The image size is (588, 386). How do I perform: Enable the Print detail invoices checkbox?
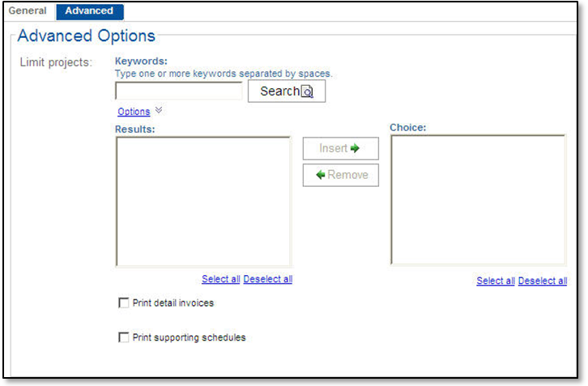point(124,303)
